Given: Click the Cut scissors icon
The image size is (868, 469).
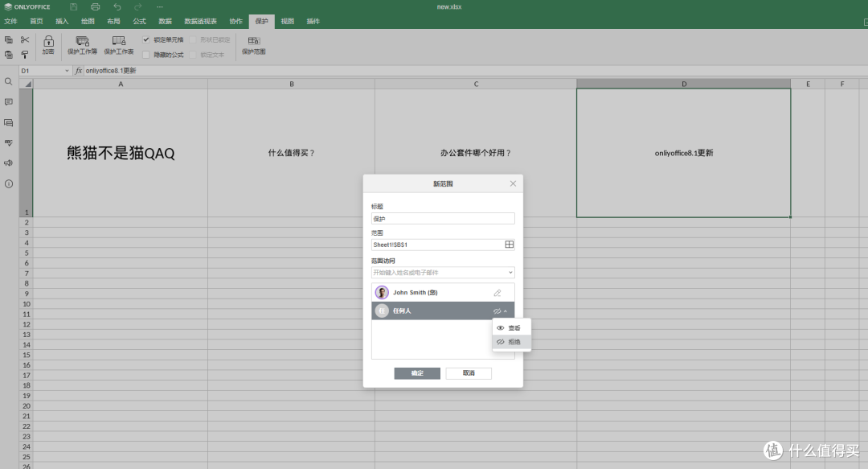Looking at the screenshot, I should coord(25,40).
